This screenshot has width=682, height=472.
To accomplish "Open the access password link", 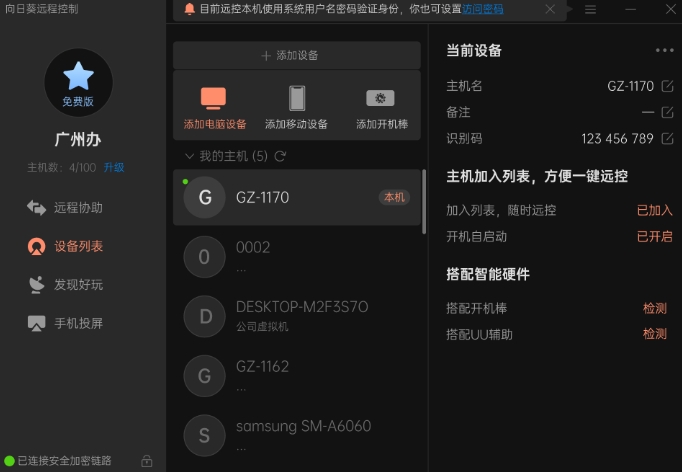I will (x=483, y=9).
